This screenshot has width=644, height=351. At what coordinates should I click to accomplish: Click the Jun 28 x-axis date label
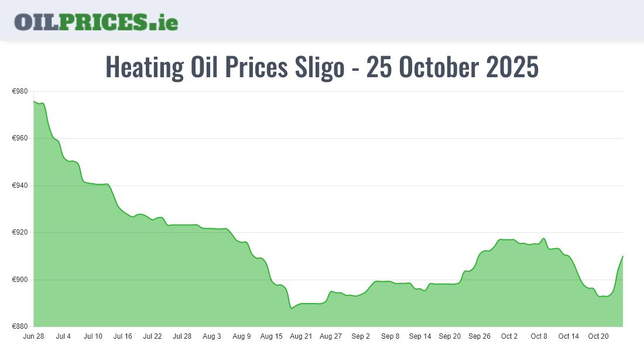[33, 336]
